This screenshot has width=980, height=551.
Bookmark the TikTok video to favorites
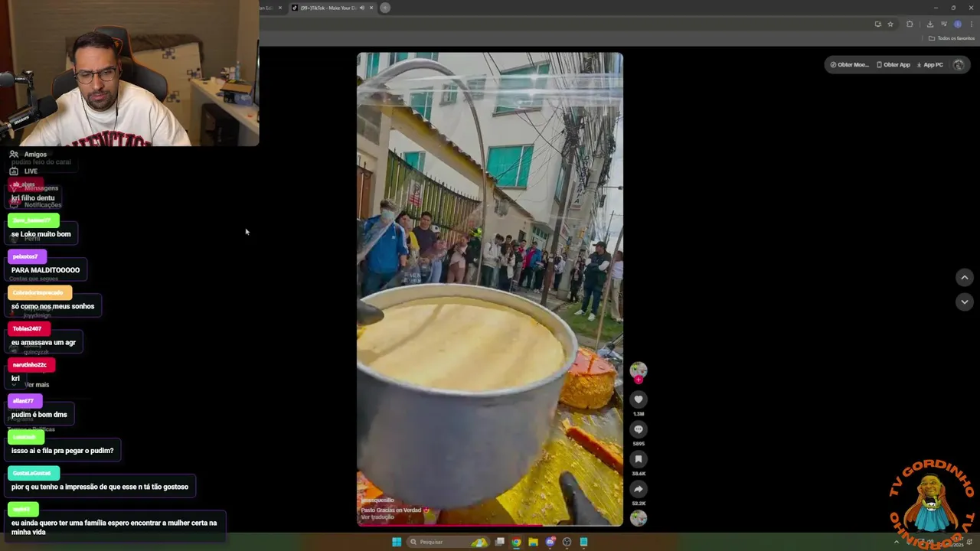(x=639, y=459)
